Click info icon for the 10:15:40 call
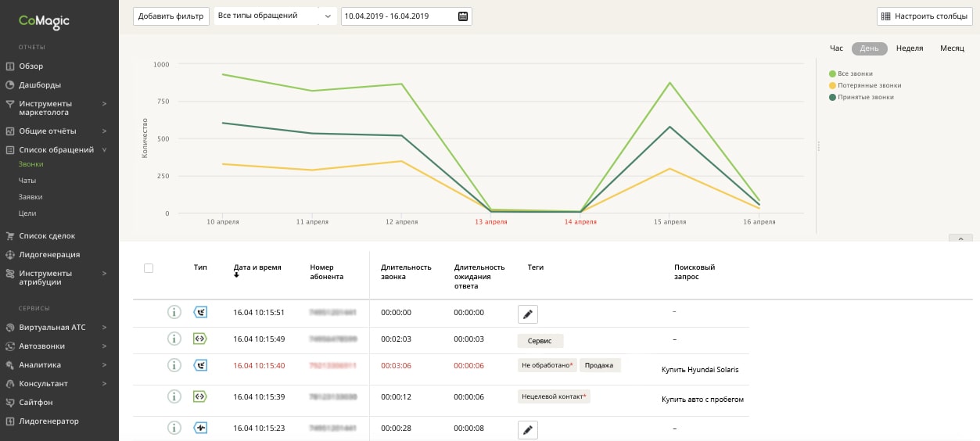980x441 pixels. 174,365
